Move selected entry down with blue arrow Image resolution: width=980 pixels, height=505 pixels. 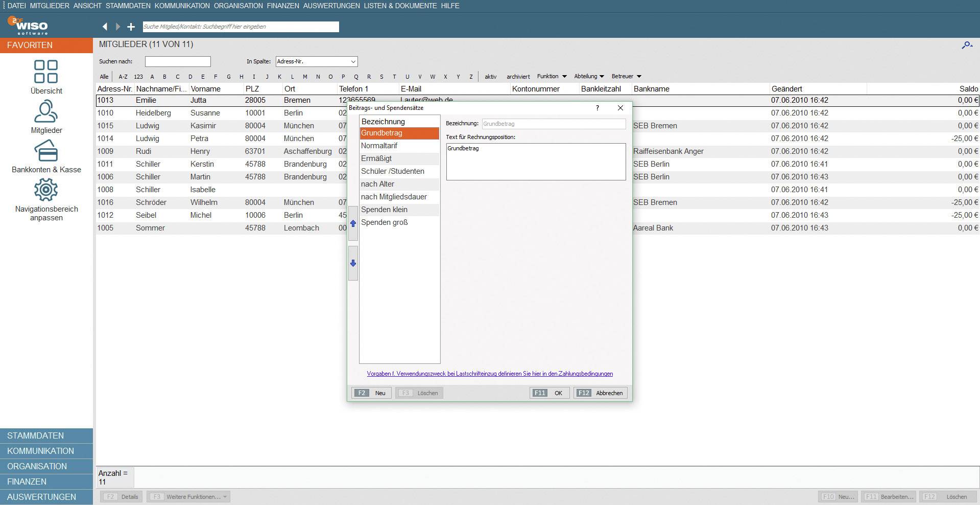(353, 263)
